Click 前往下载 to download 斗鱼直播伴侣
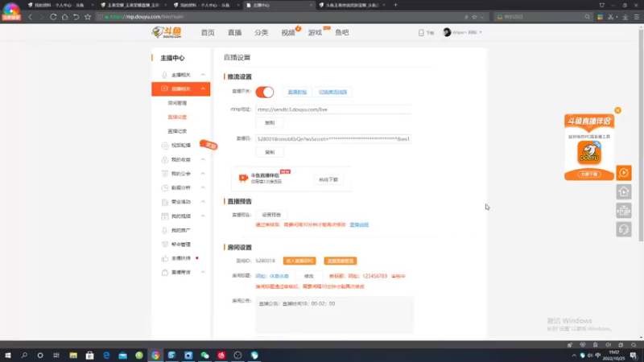The image size is (644, 362). [x=328, y=179]
